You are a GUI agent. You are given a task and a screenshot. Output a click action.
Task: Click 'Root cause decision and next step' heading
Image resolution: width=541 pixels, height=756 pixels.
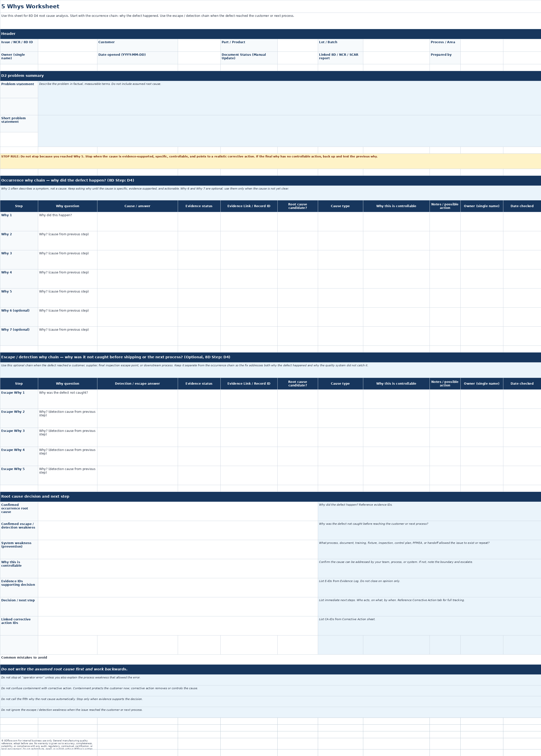271,496
